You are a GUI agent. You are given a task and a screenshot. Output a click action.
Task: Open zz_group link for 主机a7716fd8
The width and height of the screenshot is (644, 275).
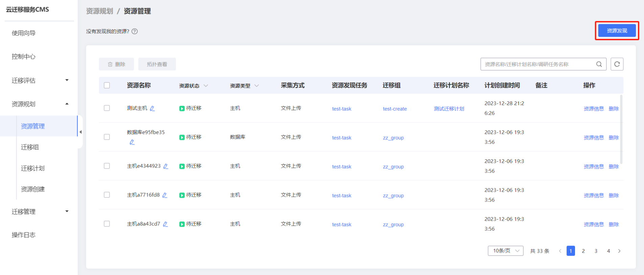pyautogui.click(x=393, y=196)
